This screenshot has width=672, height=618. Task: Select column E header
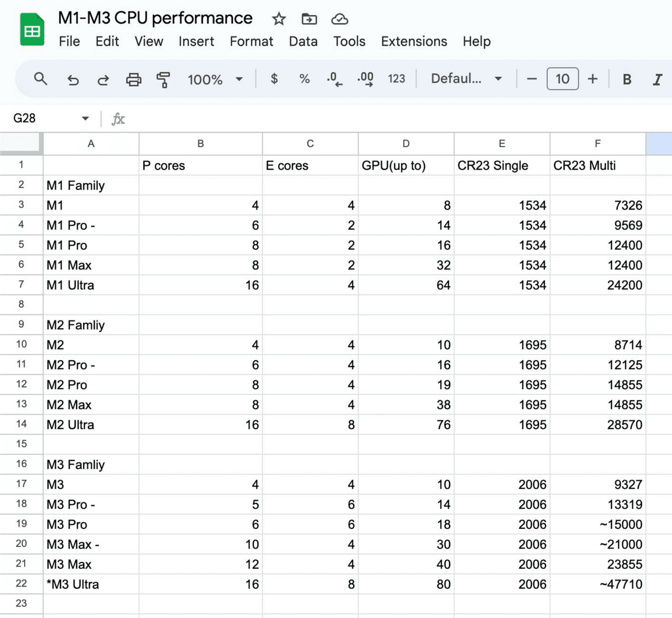click(x=502, y=144)
